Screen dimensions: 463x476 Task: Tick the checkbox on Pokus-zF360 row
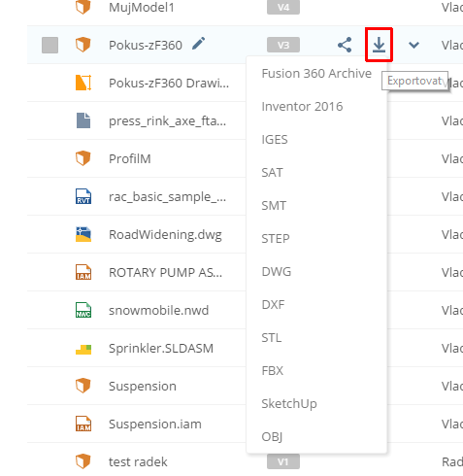pyautogui.click(x=50, y=45)
